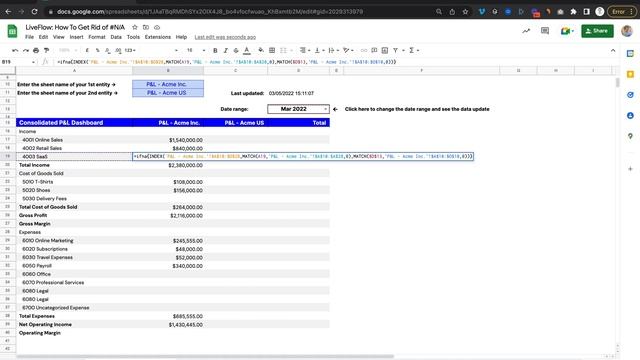Click the cell name box showing B19

coord(18,62)
